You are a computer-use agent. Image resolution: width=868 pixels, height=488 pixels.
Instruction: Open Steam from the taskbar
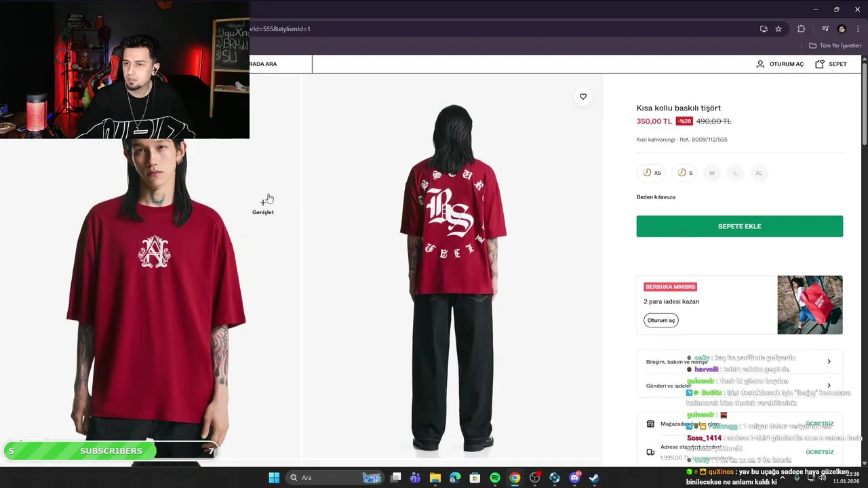click(594, 478)
